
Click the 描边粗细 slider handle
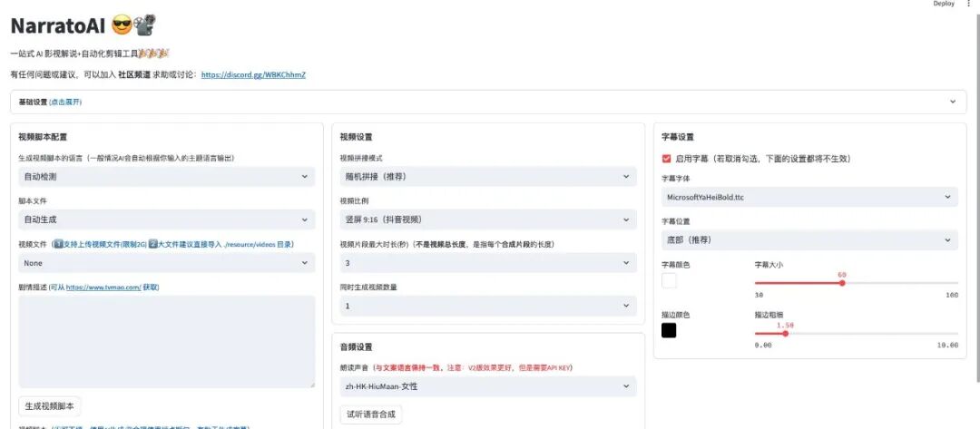click(786, 334)
